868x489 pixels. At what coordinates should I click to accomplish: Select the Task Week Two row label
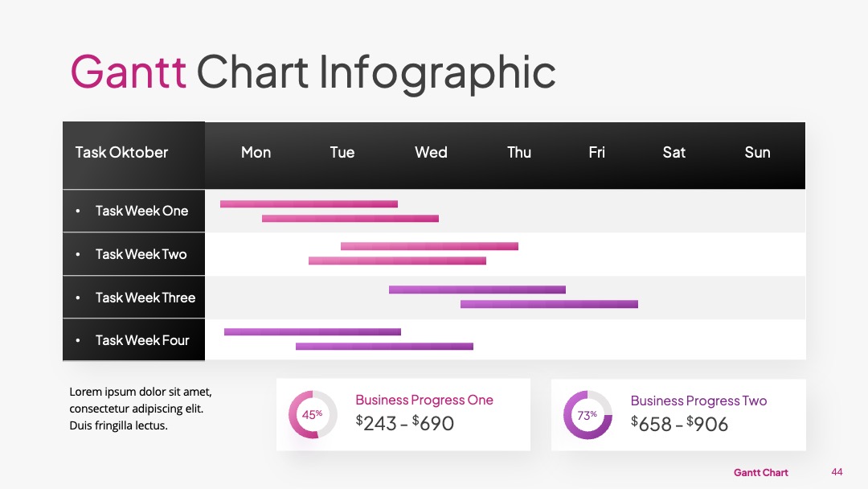133,254
